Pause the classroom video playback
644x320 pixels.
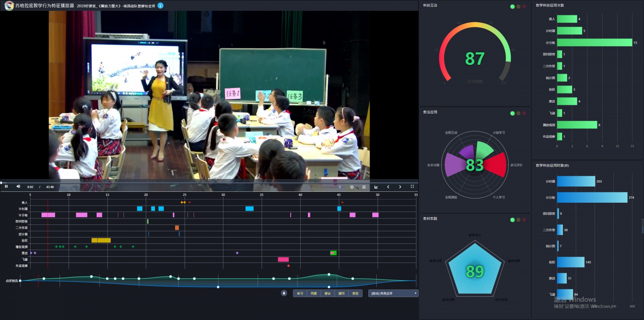click(x=6, y=187)
